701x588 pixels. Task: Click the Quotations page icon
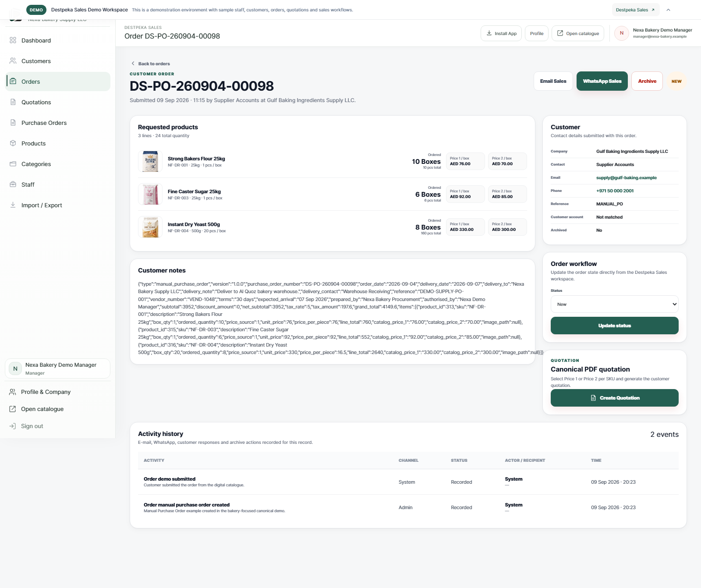tap(13, 102)
